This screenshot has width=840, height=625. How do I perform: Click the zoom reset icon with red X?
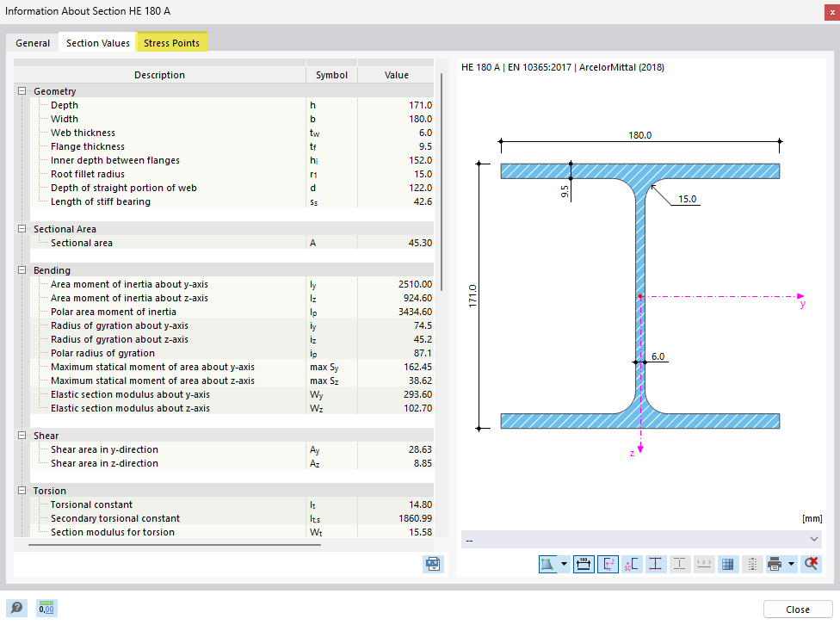[811, 564]
